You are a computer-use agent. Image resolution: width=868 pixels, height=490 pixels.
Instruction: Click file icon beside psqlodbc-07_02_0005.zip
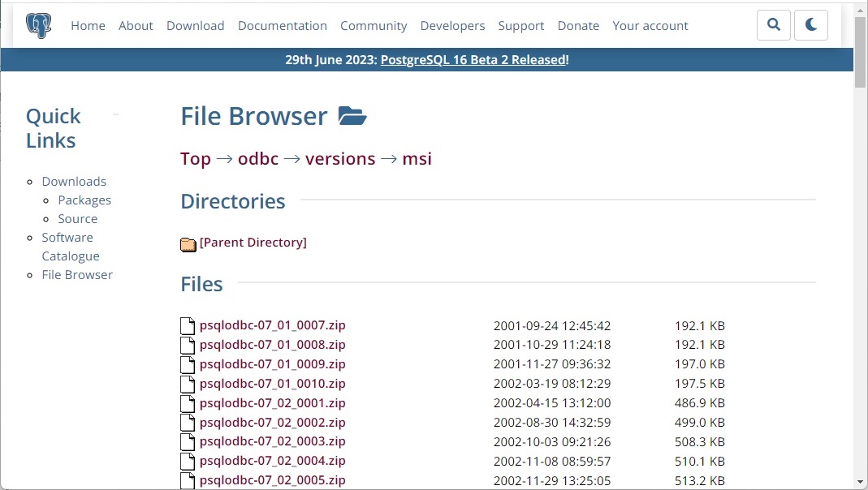point(188,480)
